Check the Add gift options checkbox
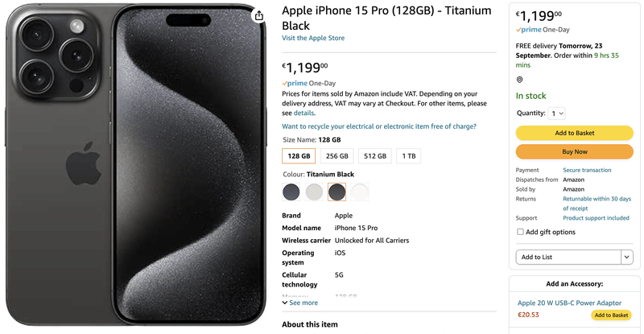The width and height of the screenshot is (644, 334). tap(520, 232)
